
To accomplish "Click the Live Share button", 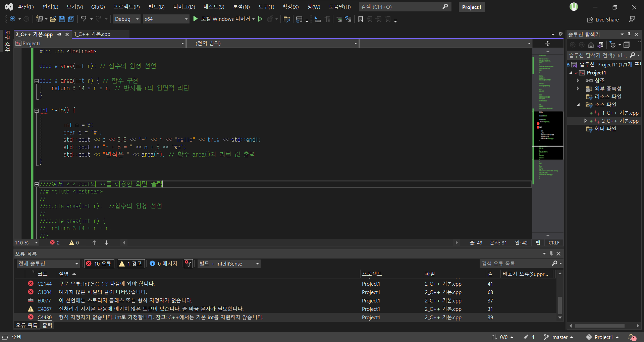I will (603, 20).
